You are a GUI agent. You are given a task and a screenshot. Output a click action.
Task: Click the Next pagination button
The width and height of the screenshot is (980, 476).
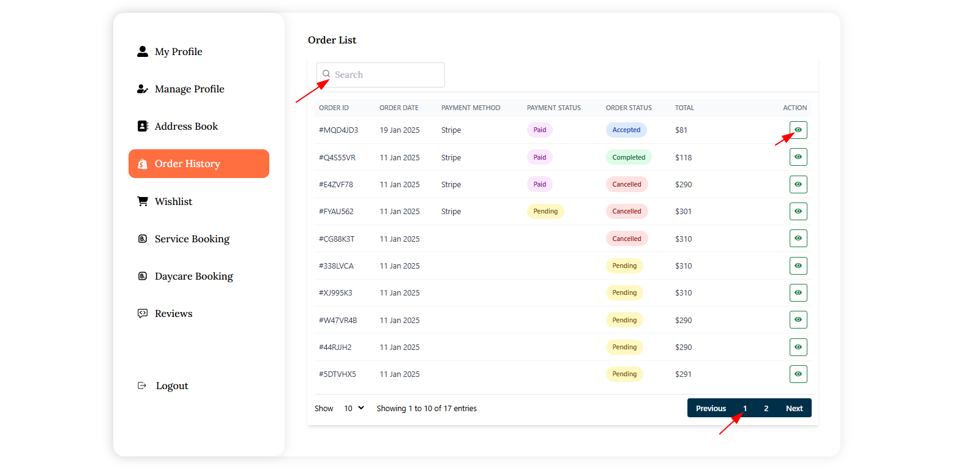pyautogui.click(x=794, y=408)
